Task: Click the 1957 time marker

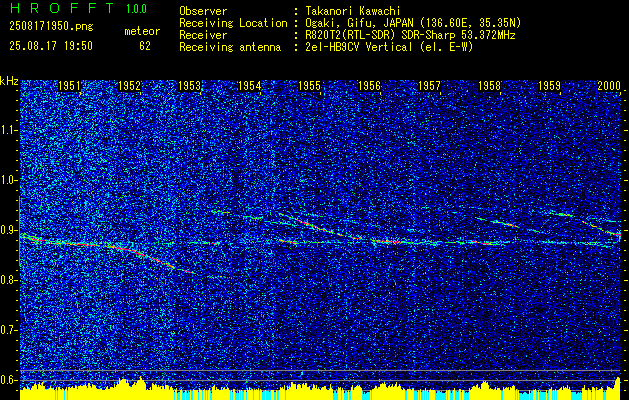Action: click(429, 86)
